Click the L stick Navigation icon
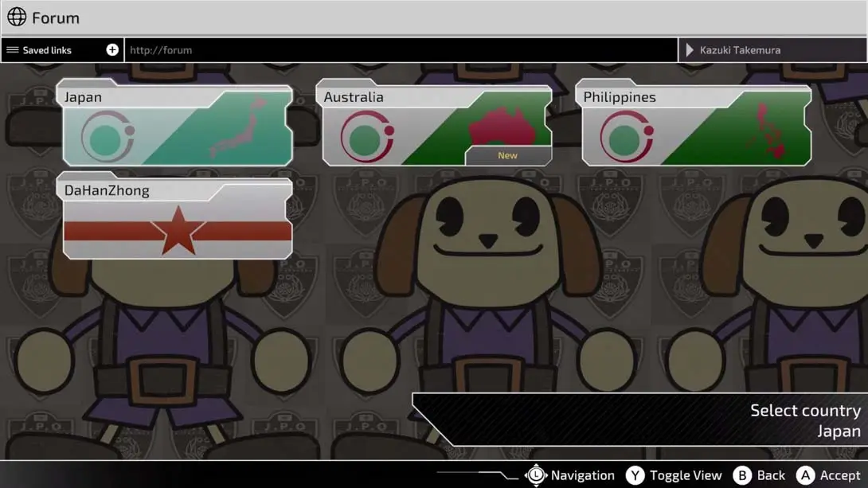868x488 pixels. click(537, 475)
